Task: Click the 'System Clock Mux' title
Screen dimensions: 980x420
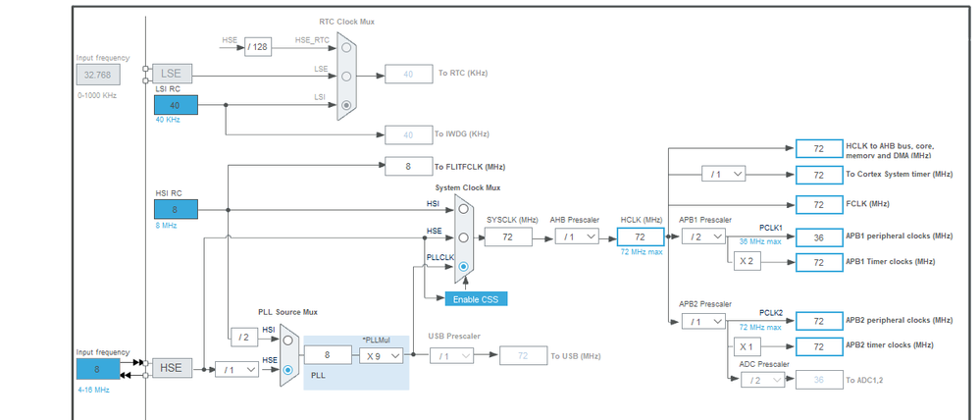Action: [x=468, y=187]
